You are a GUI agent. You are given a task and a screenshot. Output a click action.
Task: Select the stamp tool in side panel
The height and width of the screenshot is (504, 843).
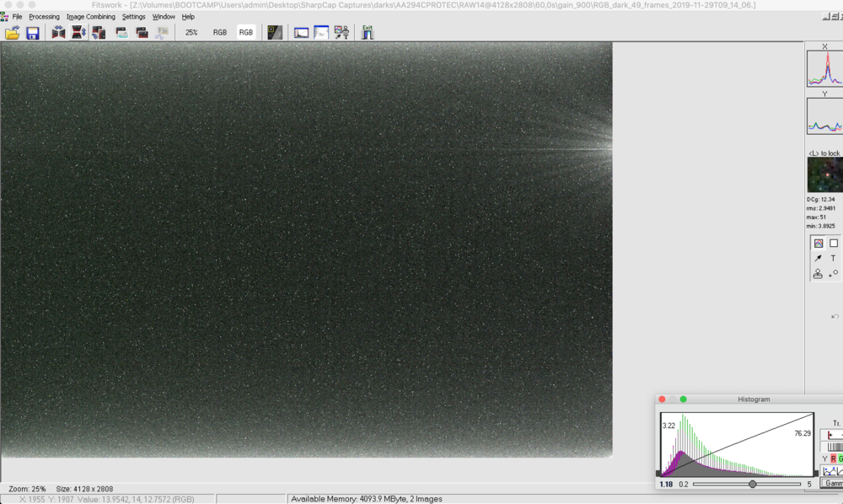coord(819,274)
